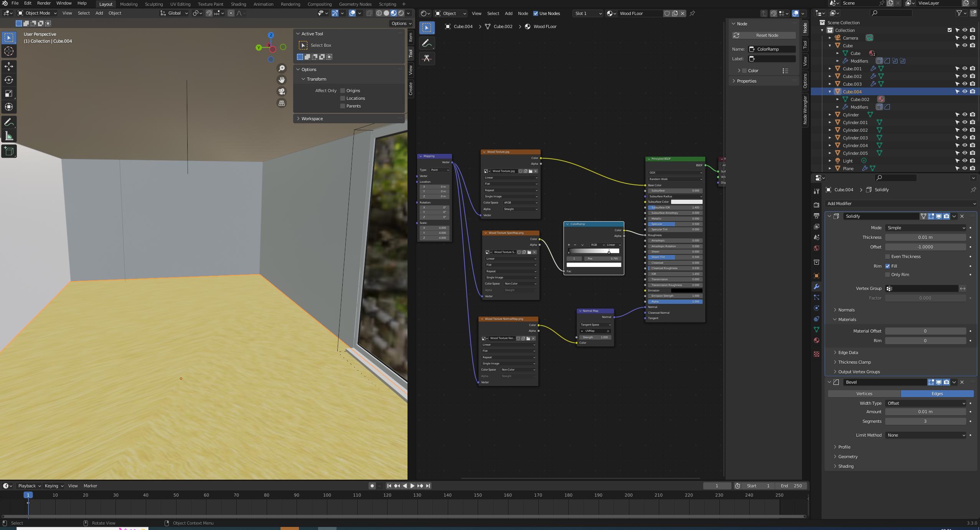Enable Affect Only Locations
This screenshot has height=530, width=980.
tap(343, 98)
